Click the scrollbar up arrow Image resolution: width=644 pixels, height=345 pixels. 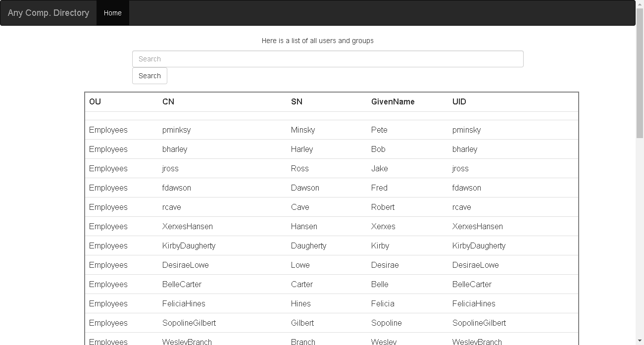[640, 4]
